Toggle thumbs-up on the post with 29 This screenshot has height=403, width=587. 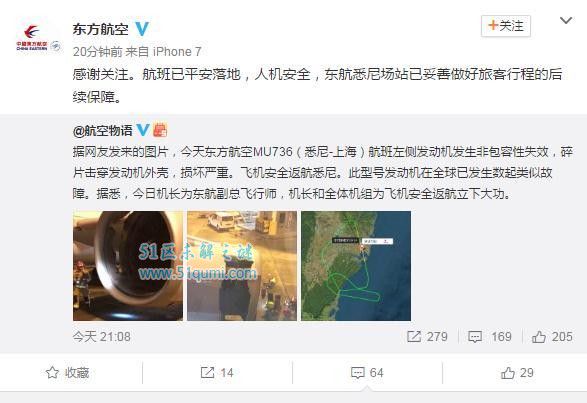508,373
